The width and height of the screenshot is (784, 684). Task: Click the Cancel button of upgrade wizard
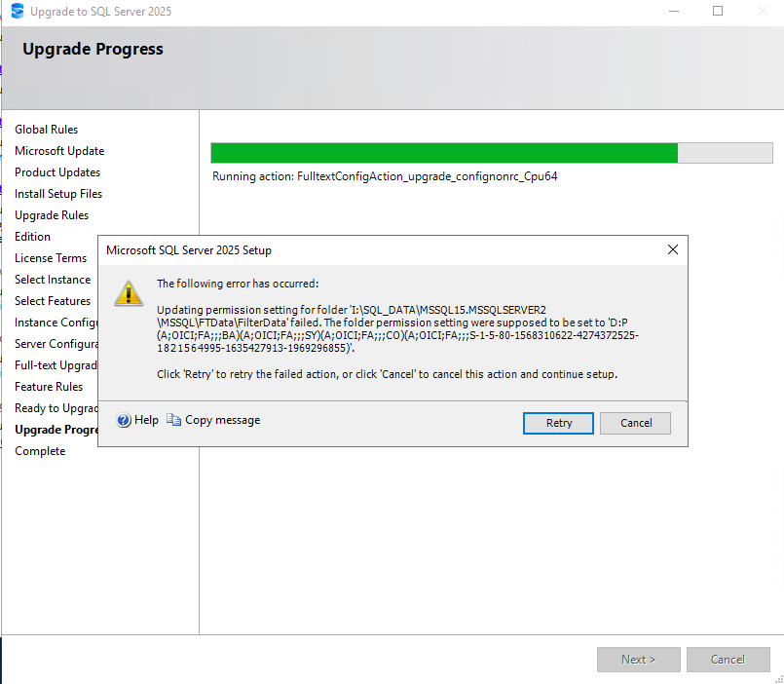[728, 660]
